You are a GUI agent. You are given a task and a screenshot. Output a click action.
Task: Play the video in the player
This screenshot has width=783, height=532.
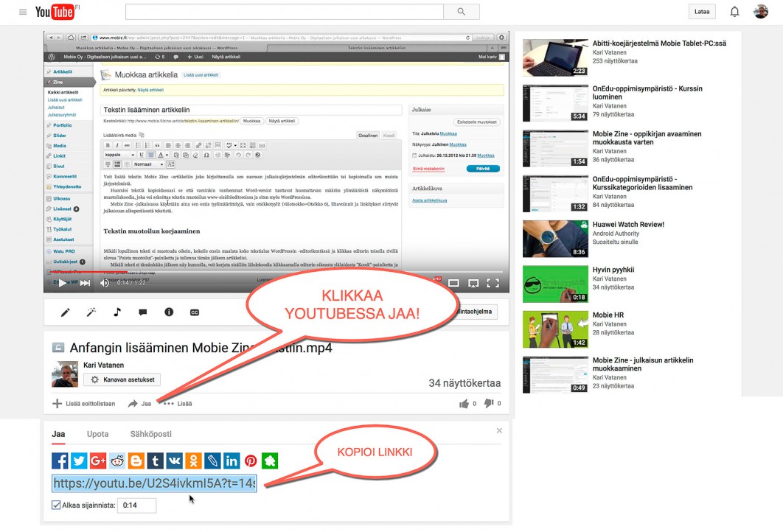tap(63, 283)
